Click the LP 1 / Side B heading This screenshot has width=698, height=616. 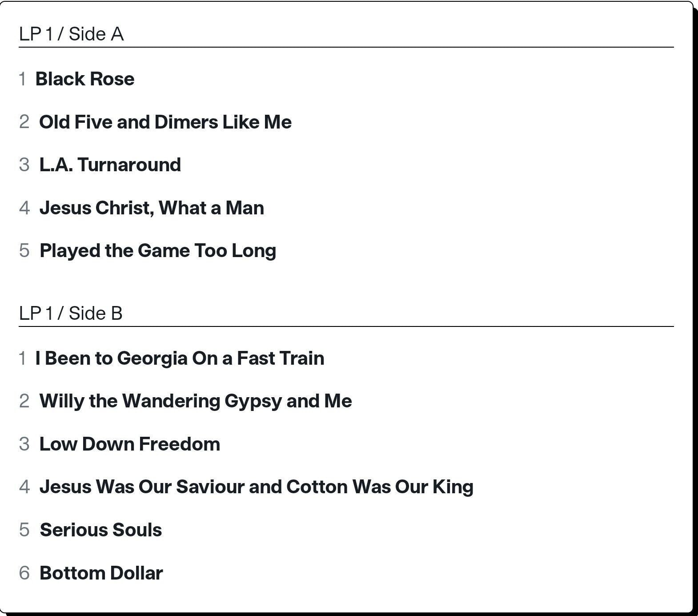click(x=71, y=314)
